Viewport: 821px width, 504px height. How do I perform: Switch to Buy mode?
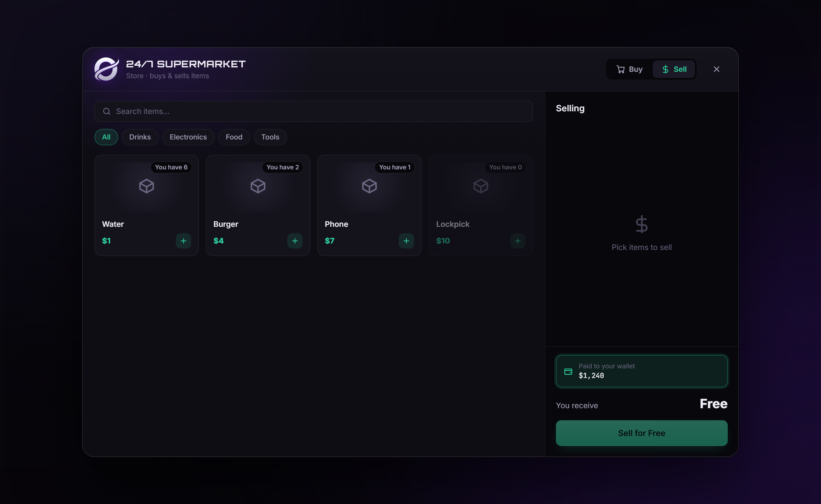point(629,69)
